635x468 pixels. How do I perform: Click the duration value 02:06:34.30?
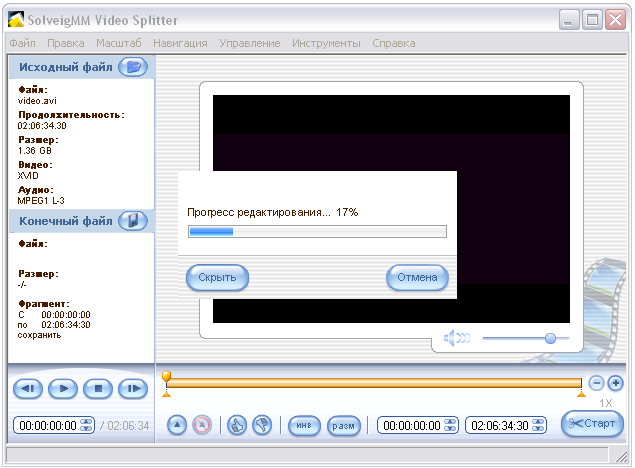42,126
